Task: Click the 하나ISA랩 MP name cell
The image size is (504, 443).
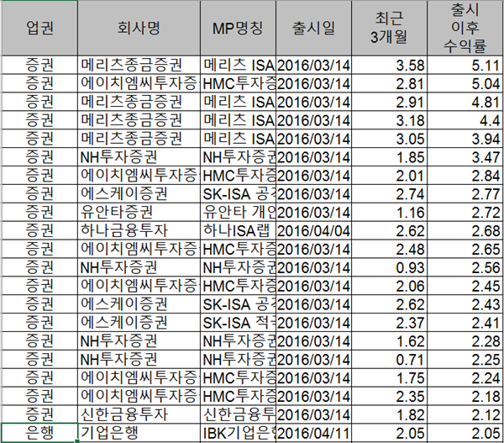Action: (x=239, y=230)
